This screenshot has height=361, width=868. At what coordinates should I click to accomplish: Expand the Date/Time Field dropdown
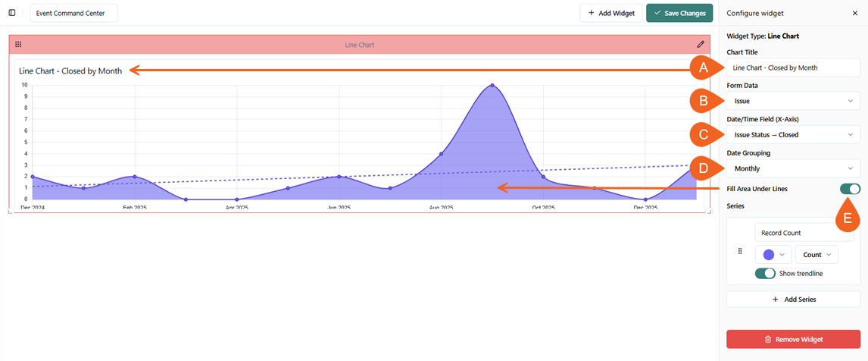click(x=793, y=135)
